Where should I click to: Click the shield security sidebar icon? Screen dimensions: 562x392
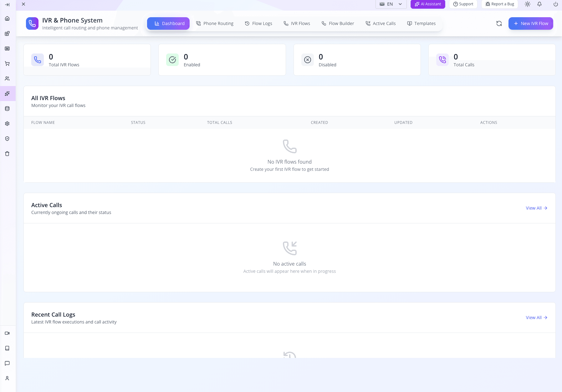point(7,139)
